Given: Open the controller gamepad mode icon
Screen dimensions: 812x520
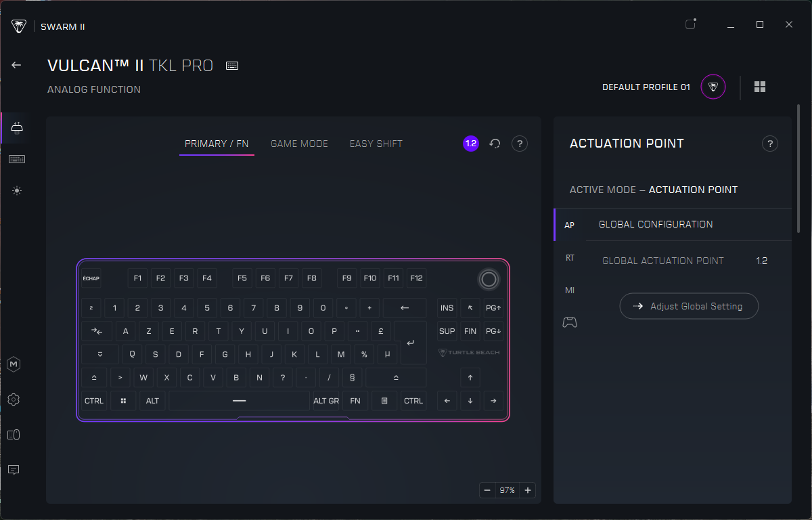Looking at the screenshot, I should (570, 323).
